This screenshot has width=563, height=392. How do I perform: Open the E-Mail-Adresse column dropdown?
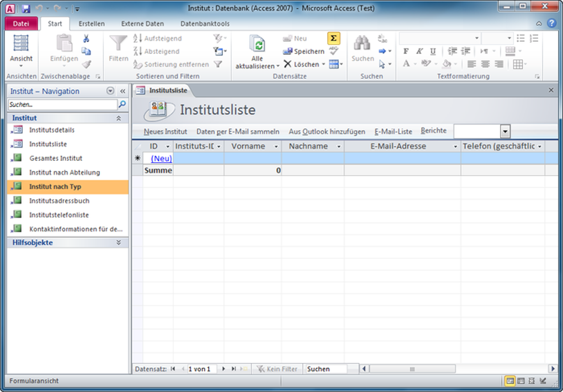click(455, 146)
